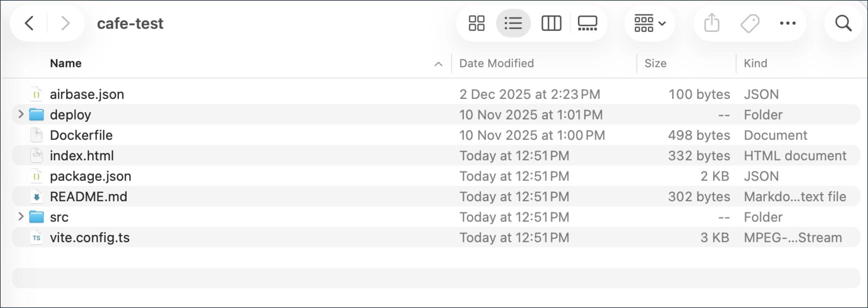This screenshot has height=308, width=868.
Task: Open the group-by options dropdown
Action: click(650, 23)
